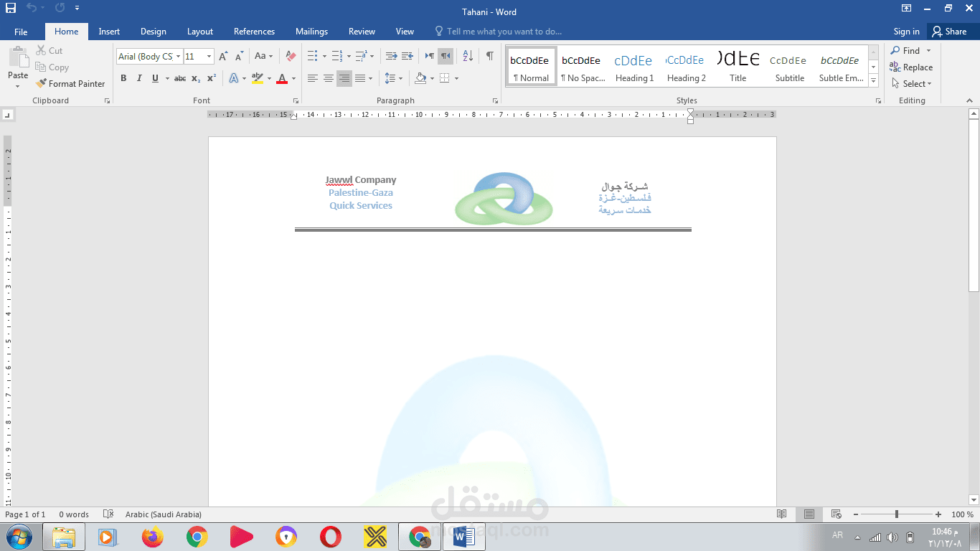
Task: Click the Undo arrow icon
Action: pyautogui.click(x=31, y=8)
